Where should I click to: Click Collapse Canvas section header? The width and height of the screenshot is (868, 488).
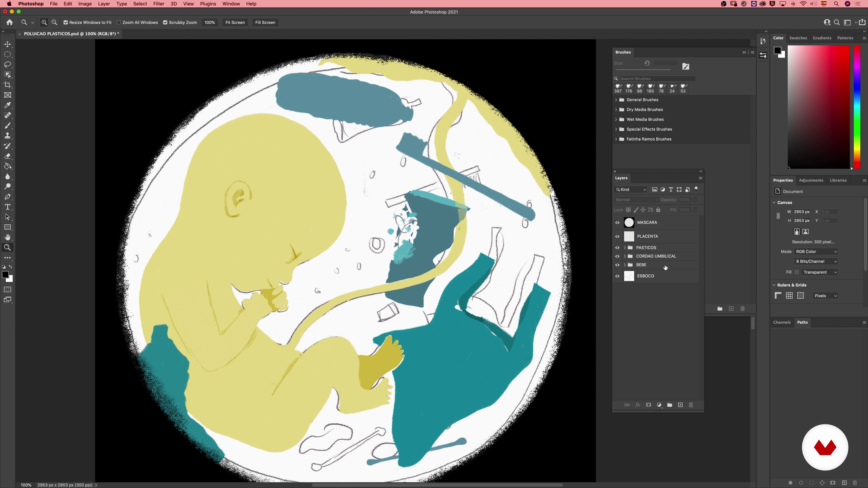pos(774,202)
